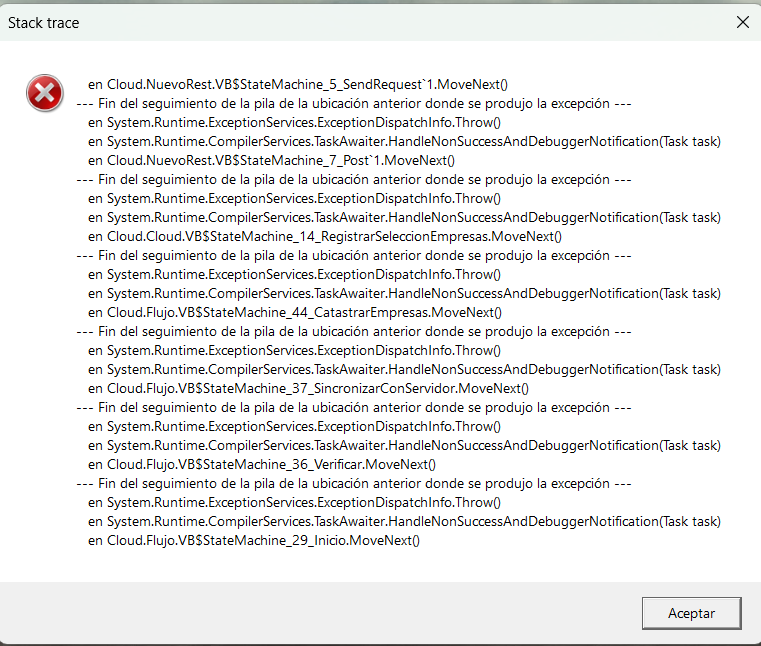761x646 pixels.
Task: Select the StateMachine_36_Verificar line
Action: tap(262, 465)
